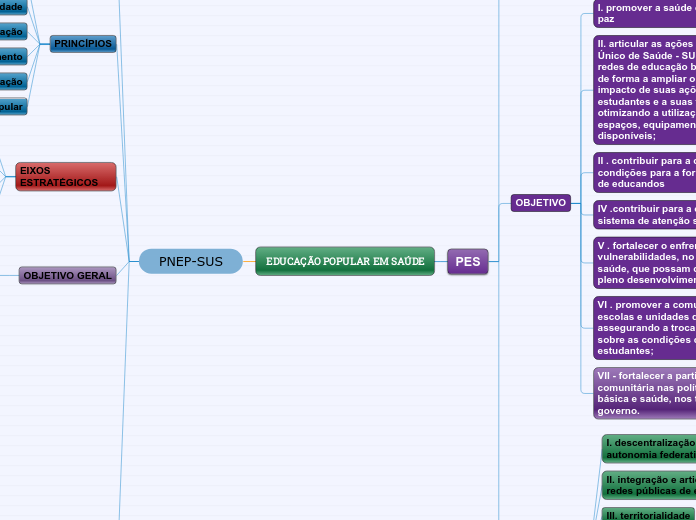Click objective 'I. promover a saúde' node
696x520 pixels.
(645, 13)
